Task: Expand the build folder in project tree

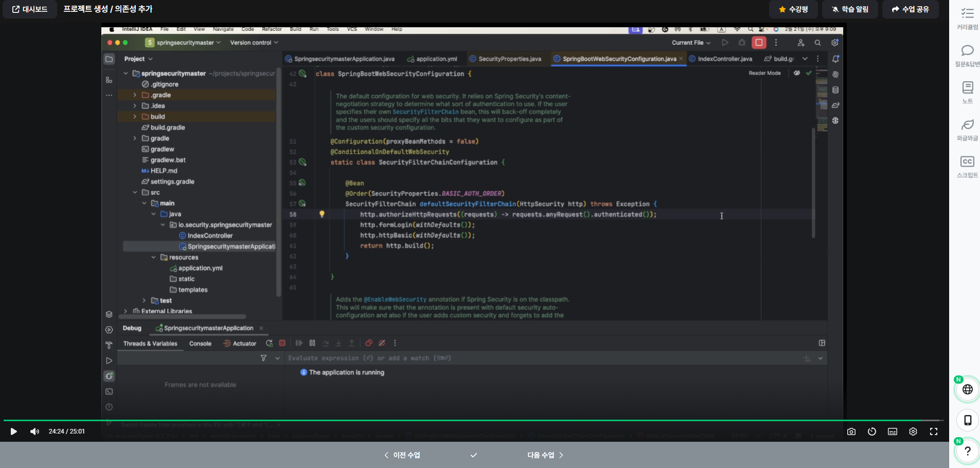Action: coord(135,117)
